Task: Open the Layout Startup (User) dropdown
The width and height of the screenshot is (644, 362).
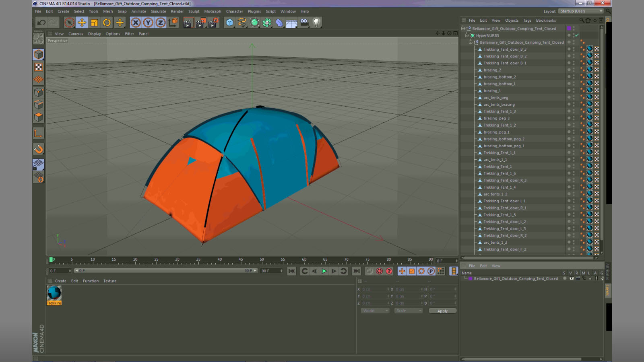Action: [x=581, y=11]
